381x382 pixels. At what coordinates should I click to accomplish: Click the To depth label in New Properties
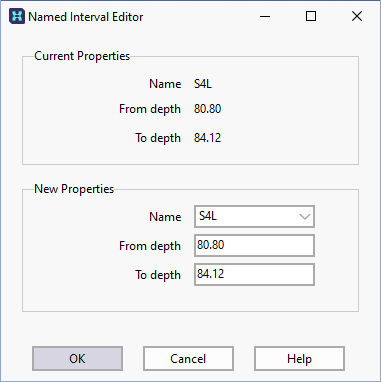pyautogui.click(x=158, y=275)
